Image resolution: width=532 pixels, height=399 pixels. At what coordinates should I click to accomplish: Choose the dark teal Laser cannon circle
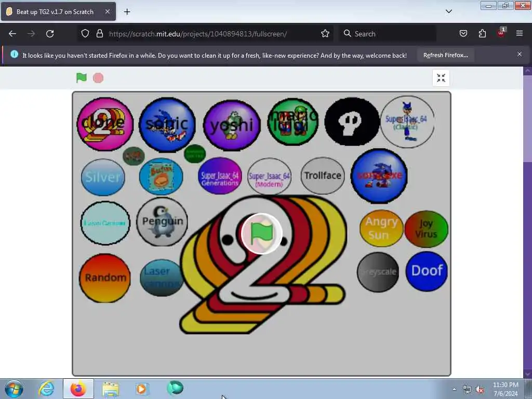161,278
